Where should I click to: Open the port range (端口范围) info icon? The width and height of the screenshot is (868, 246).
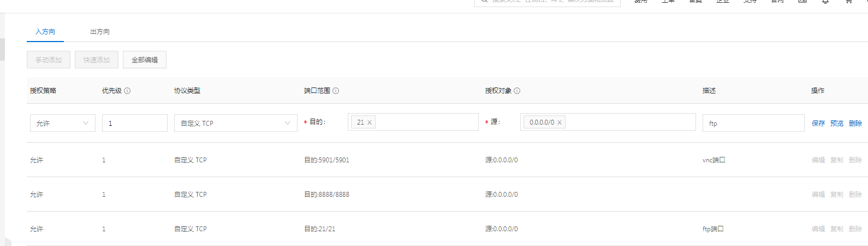point(336,91)
